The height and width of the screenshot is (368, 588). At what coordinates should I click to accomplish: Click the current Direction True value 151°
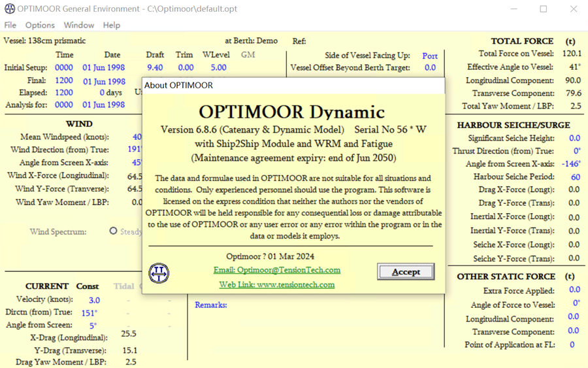coord(90,313)
